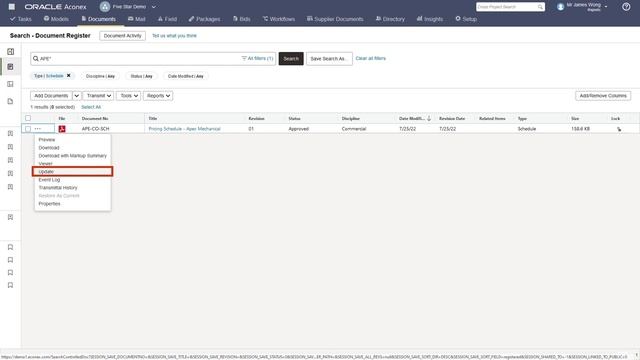The image size is (640, 360).
Task: Open the Discipline Any filter
Action: click(100, 76)
